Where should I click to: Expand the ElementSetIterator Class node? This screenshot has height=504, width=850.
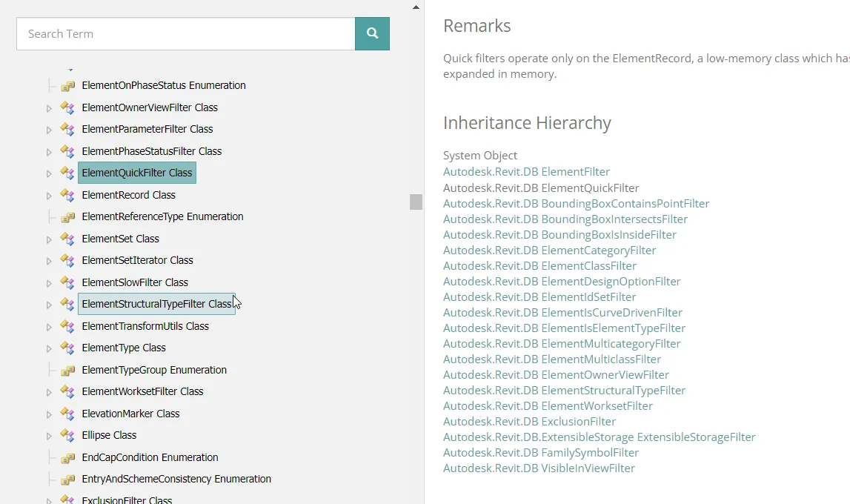49,261
